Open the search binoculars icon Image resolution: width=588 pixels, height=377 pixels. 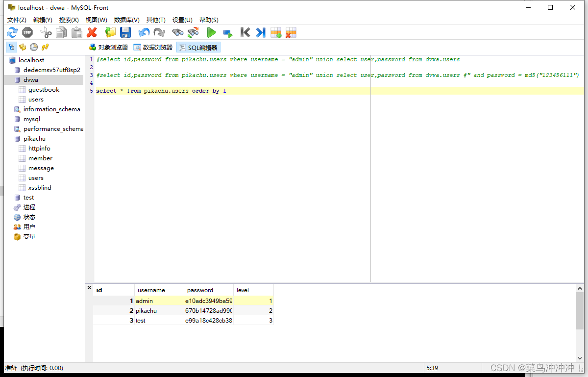(x=177, y=32)
